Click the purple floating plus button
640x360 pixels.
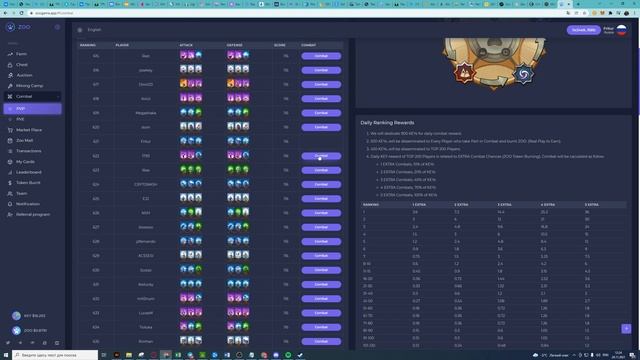[x=626, y=328]
